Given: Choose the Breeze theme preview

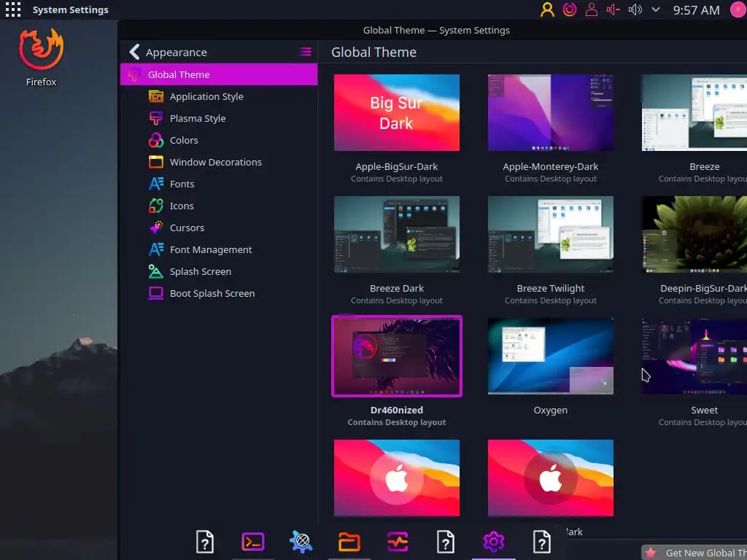Looking at the screenshot, I should [x=694, y=112].
